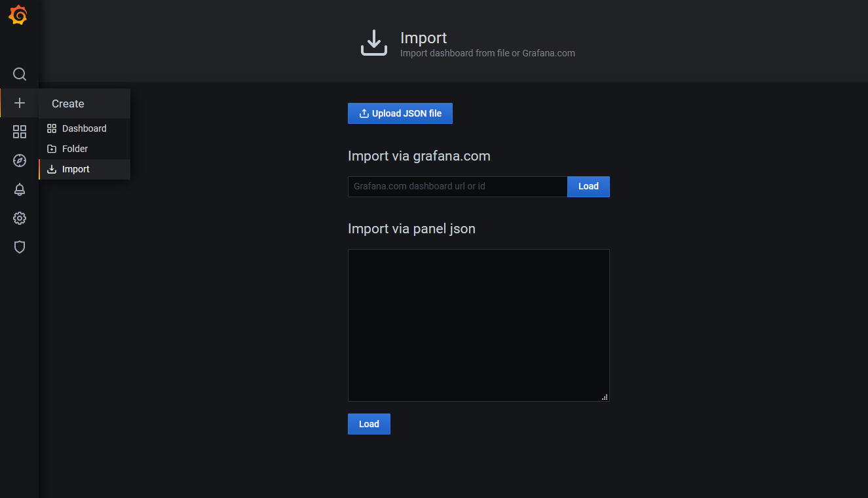Click the large download icon in Import header

pyautogui.click(x=374, y=43)
